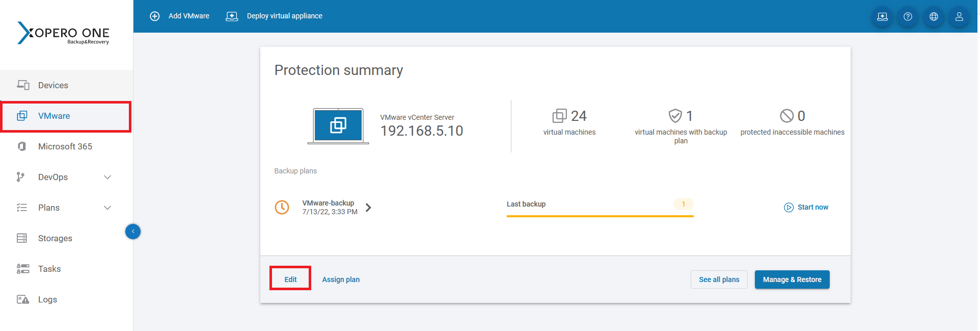
Task: Open the user account icon
Action: click(959, 16)
